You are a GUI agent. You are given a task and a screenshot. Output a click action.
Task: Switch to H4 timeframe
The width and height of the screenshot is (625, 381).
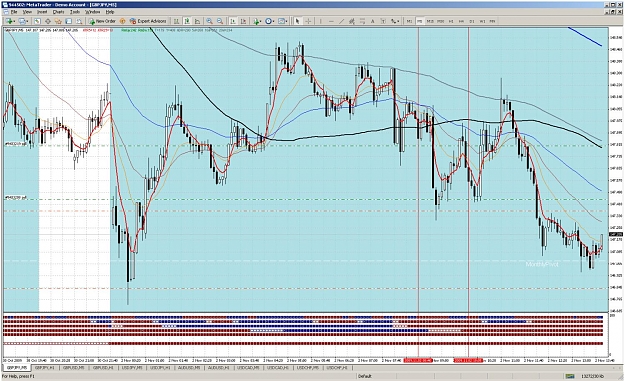(461, 21)
